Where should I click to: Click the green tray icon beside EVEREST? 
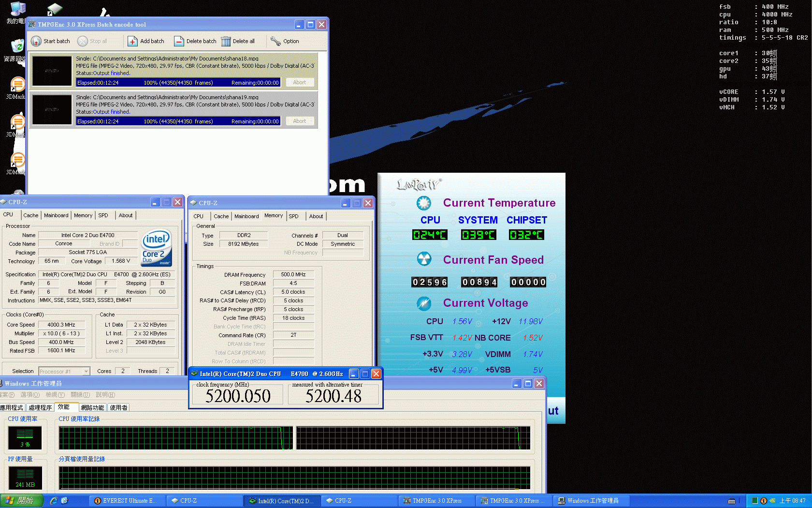tap(755, 501)
